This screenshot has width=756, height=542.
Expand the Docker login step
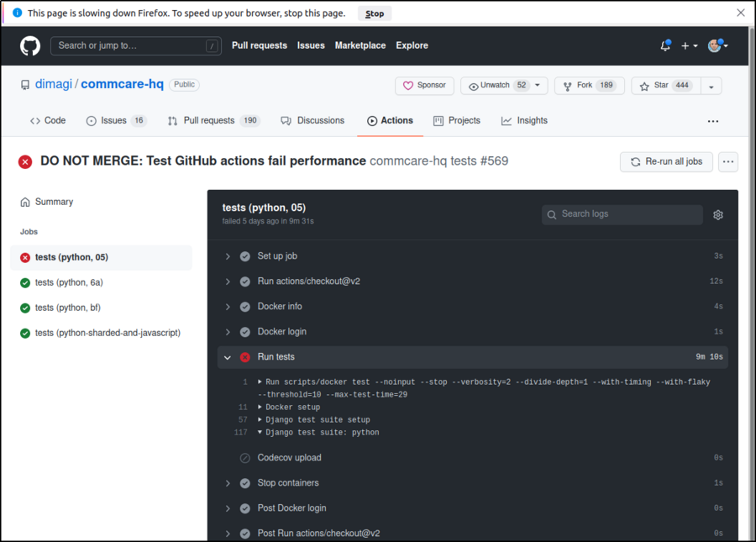tap(228, 332)
